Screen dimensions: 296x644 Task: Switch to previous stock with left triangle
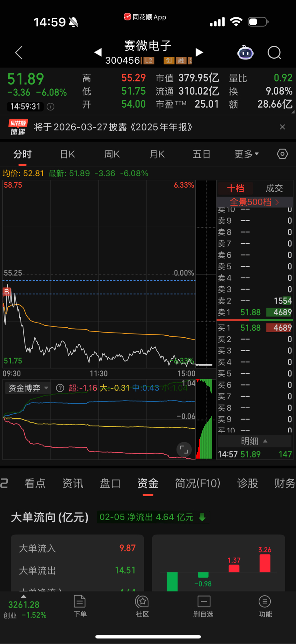98,52
